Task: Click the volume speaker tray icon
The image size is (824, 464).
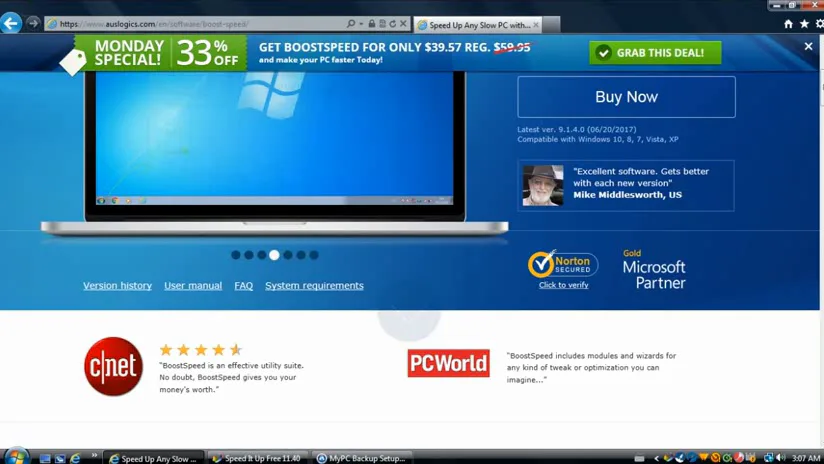Action: (x=780, y=458)
